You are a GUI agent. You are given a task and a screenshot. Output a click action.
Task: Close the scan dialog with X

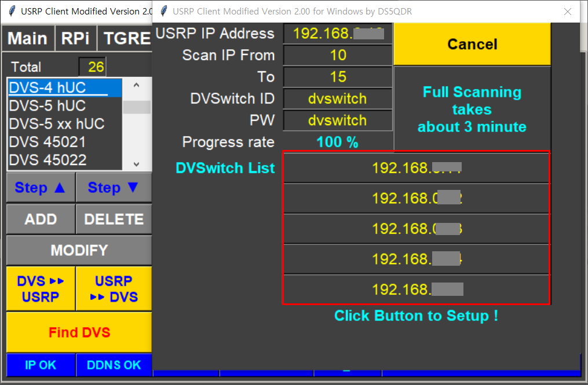point(567,12)
